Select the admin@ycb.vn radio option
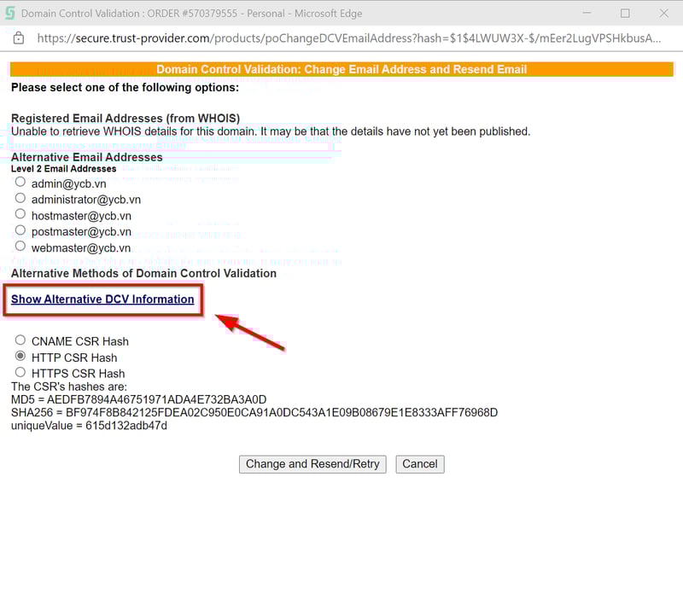Screen dimensions: 683x616 click(x=20, y=183)
